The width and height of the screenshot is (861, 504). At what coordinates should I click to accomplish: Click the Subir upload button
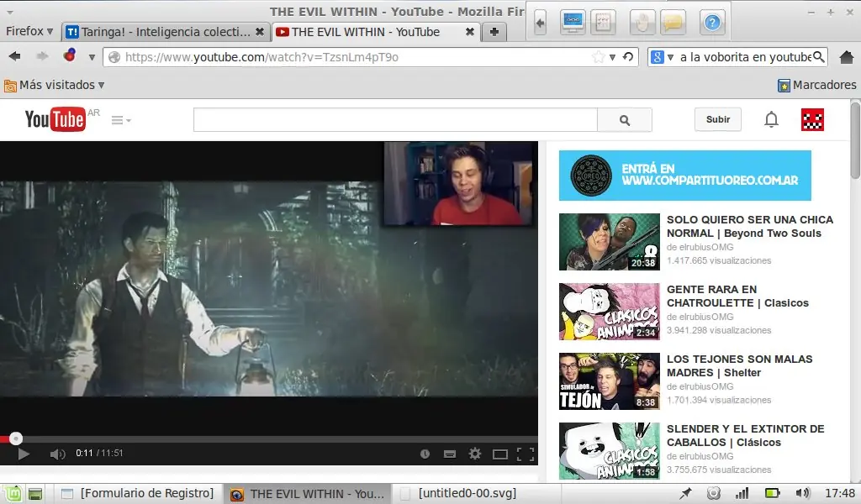click(x=718, y=119)
